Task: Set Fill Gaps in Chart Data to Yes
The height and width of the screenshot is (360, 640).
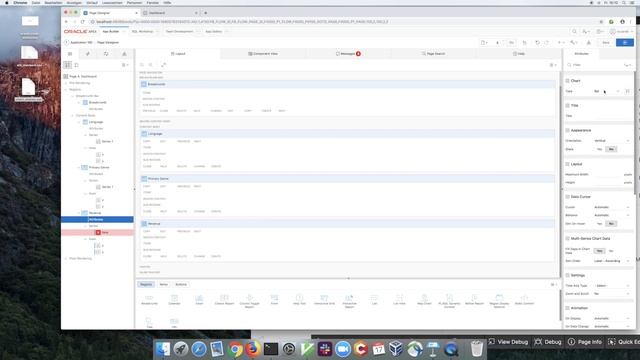Action: (599, 251)
